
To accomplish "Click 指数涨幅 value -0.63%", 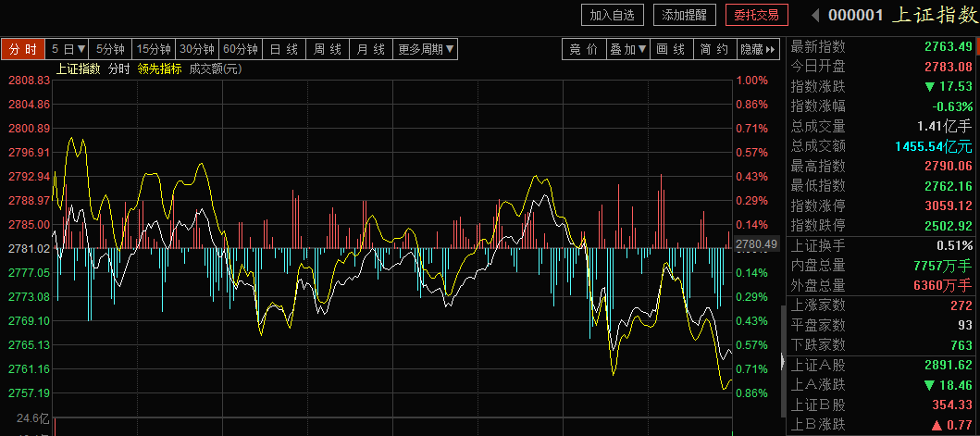I will (953, 106).
